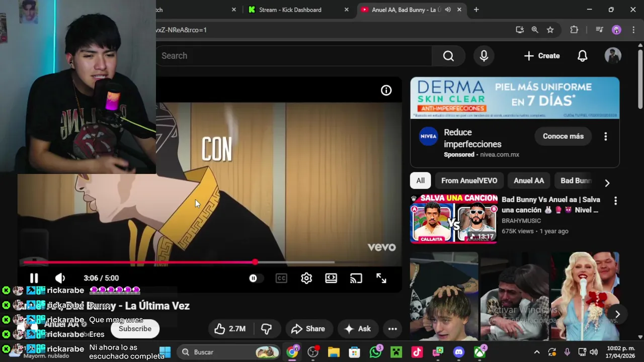Open BRAHYMUSIC channel link
This screenshot has width=644, height=362.
(521, 221)
